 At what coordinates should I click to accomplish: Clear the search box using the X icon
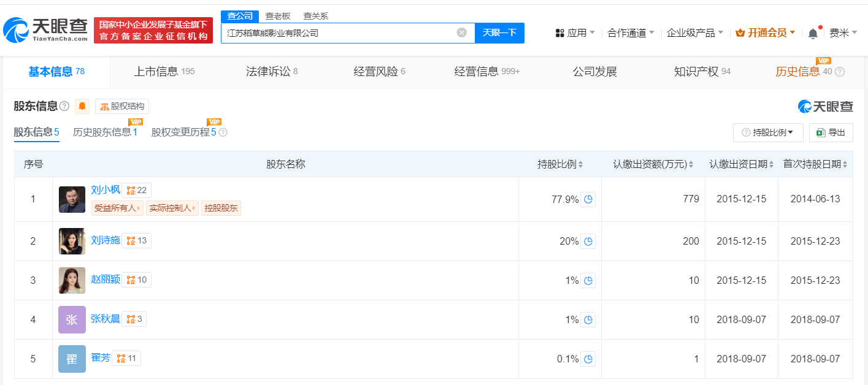click(x=461, y=32)
